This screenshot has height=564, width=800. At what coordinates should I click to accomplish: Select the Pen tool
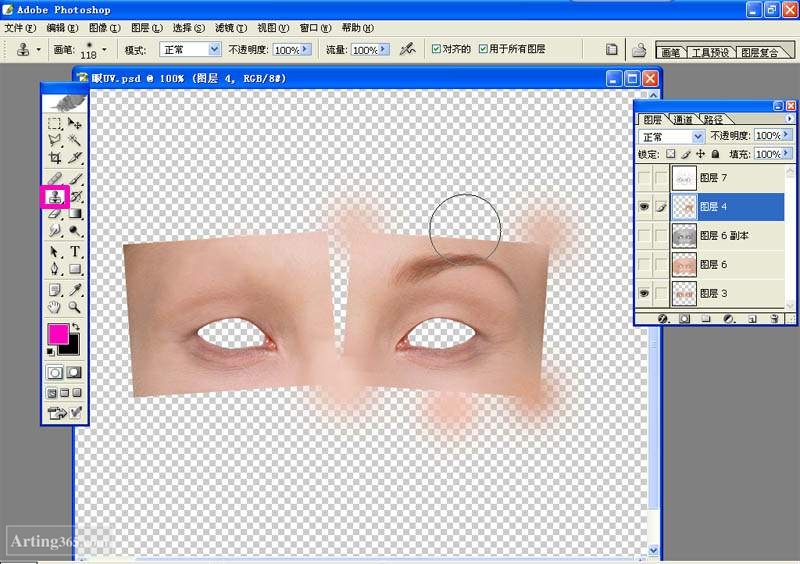[55, 269]
